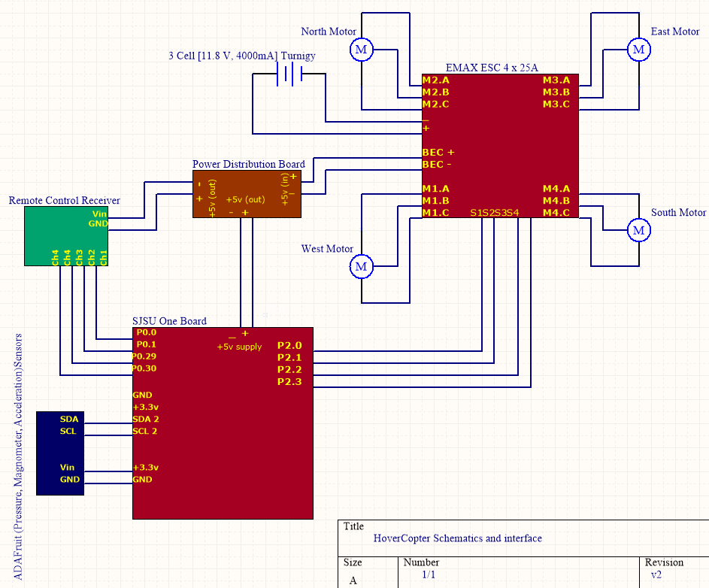Select the dark blue ADAFruit sensor block

click(x=60, y=453)
